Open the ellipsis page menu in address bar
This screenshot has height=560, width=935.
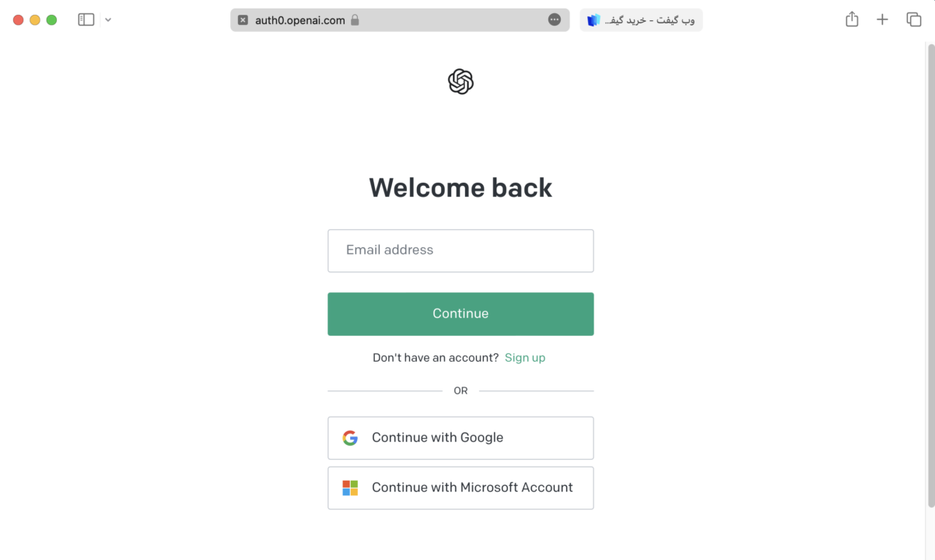(x=555, y=19)
